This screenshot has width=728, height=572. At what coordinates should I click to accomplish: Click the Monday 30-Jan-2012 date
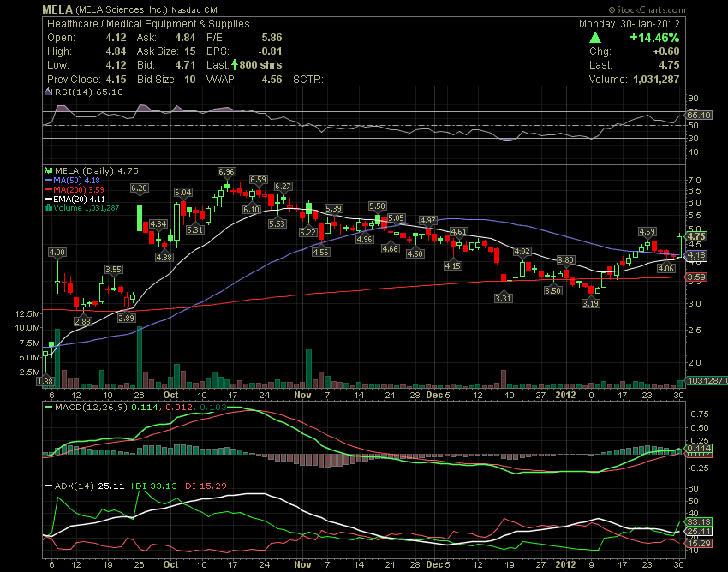coord(630,24)
